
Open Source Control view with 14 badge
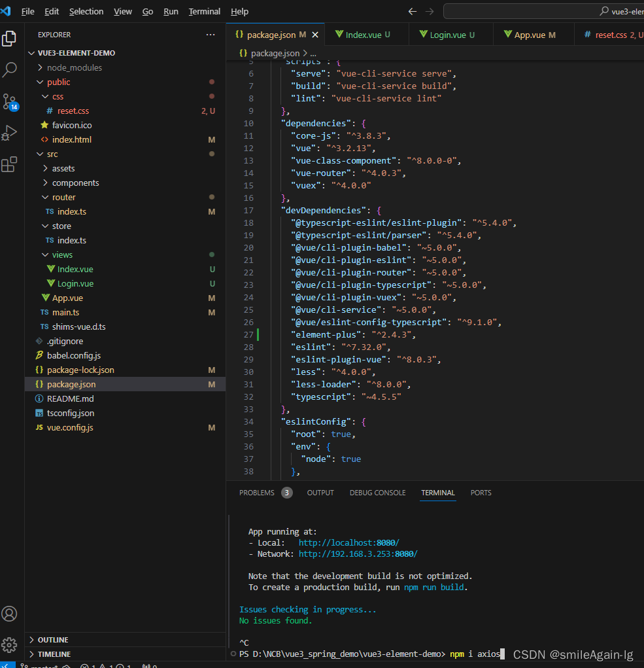[x=10, y=101]
